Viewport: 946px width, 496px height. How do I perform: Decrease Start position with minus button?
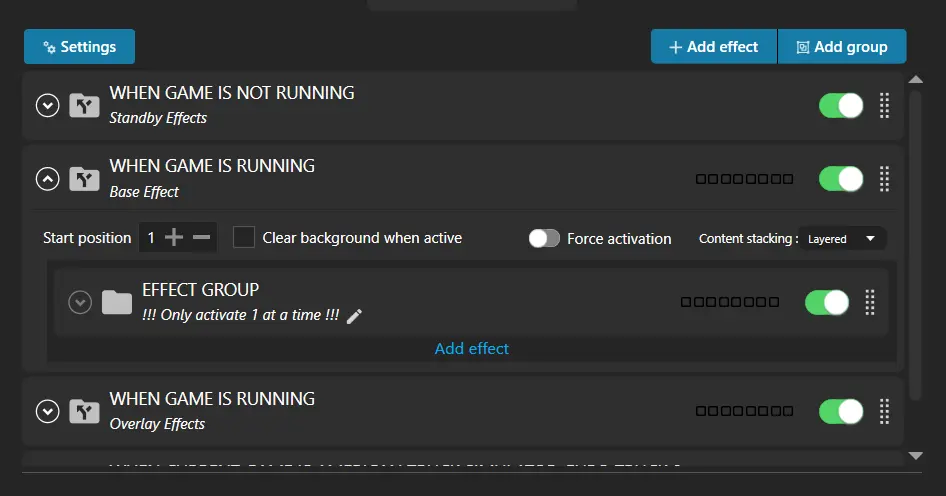202,237
